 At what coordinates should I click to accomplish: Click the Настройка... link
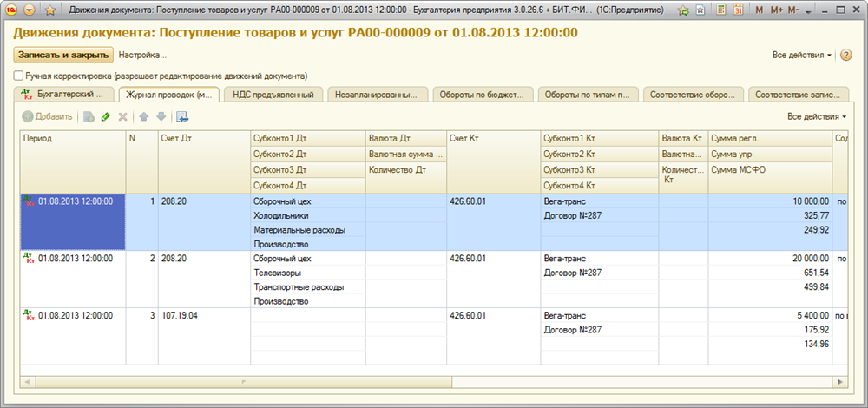(x=142, y=55)
